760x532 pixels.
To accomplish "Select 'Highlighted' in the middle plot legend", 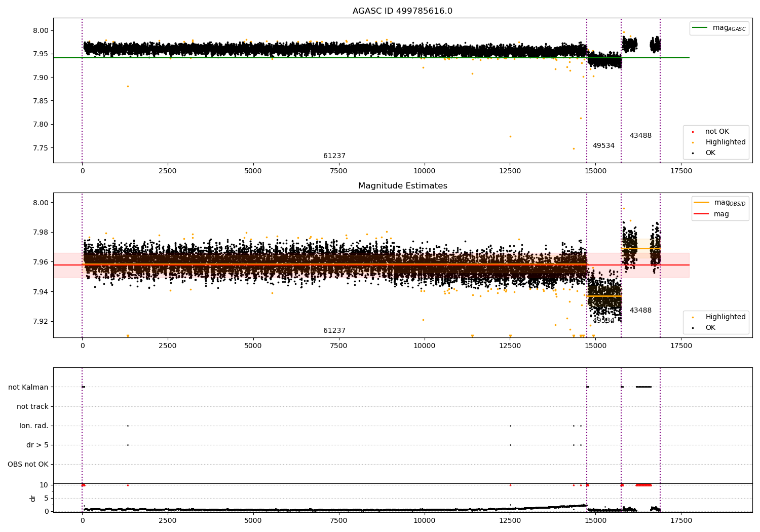I will coord(726,317).
